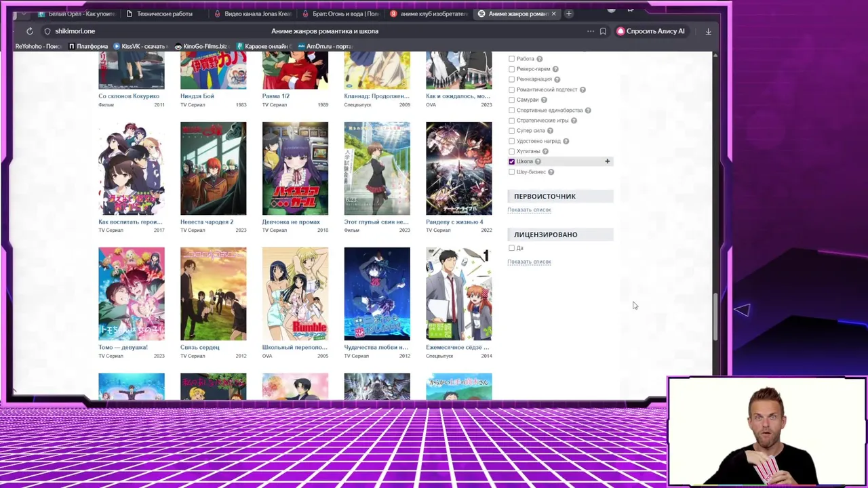Tick the Шоу-бизнес checkbox

(511, 172)
